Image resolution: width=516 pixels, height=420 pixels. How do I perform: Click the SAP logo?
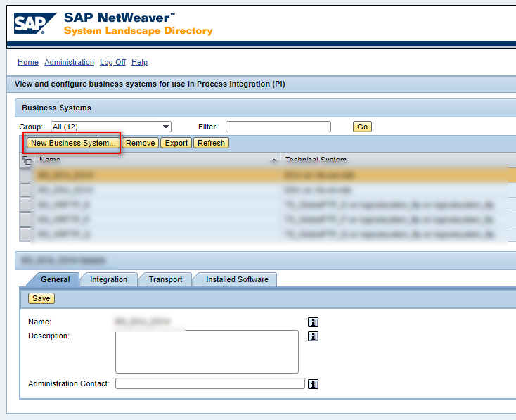pyautogui.click(x=30, y=23)
